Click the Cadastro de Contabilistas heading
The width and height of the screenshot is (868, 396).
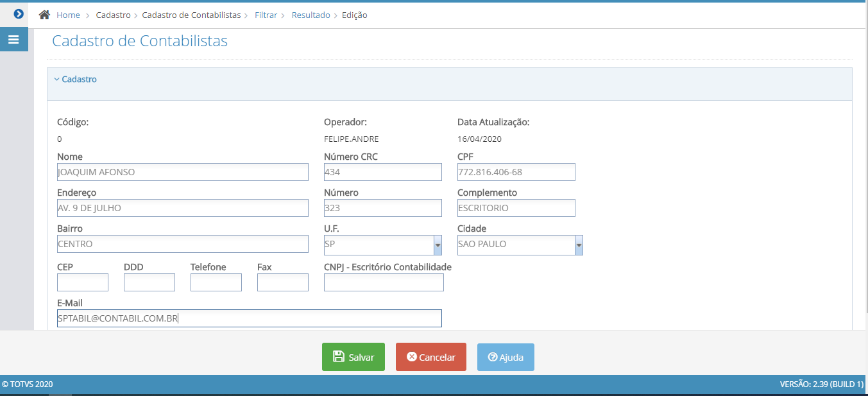[x=140, y=41]
